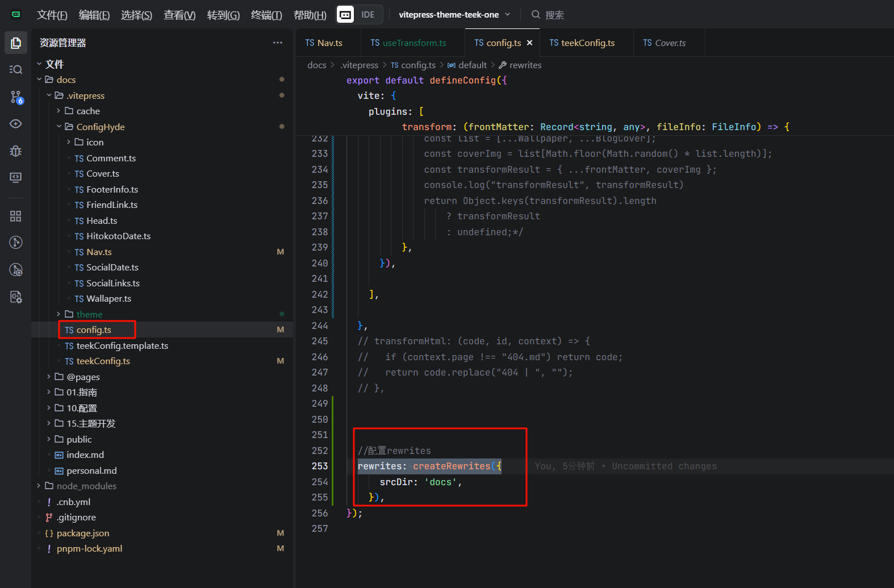894x588 pixels.
Task: Click the eye-shaped icon in activity bar
Action: pos(16,124)
